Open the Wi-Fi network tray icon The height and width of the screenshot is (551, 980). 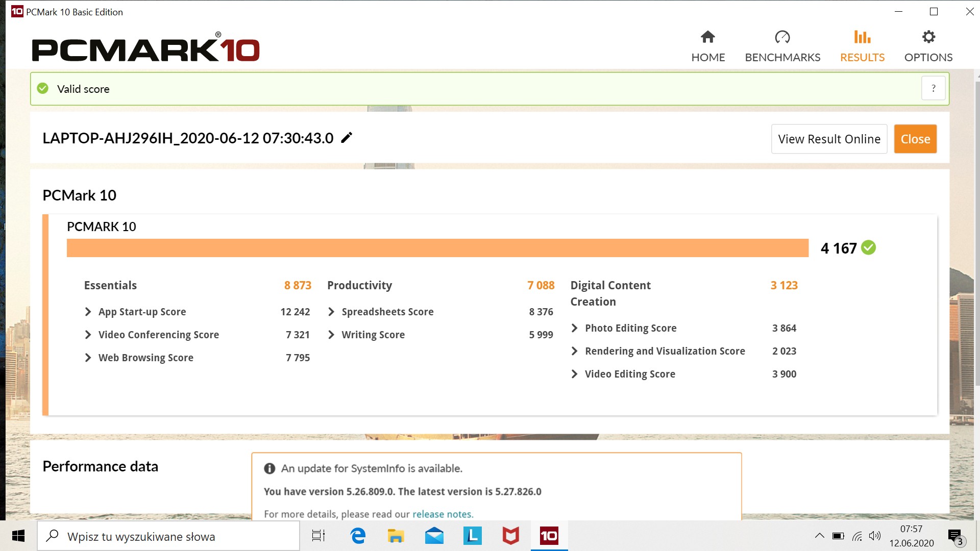(x=857, y=536)
